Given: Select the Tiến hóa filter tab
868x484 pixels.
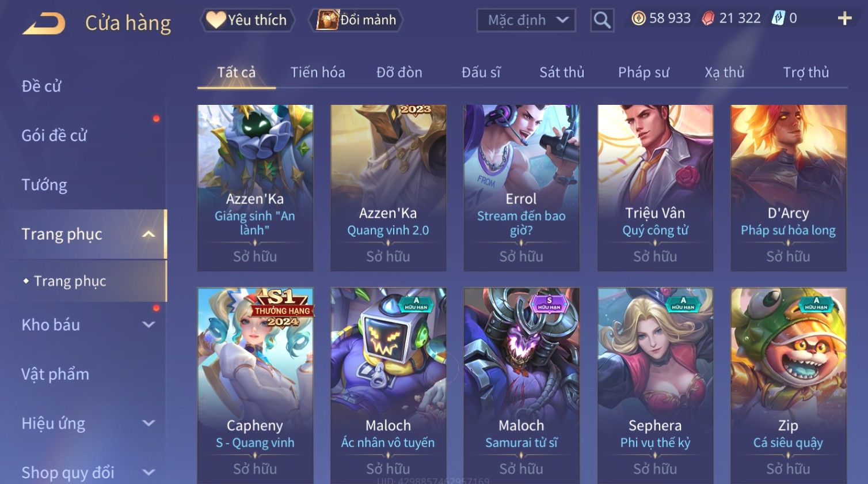Looking at the screenshot, I should (318, 72).
